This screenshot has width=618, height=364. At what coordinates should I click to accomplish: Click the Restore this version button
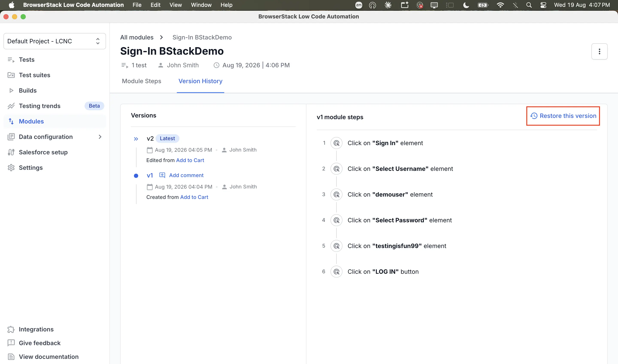pos(563,116)
